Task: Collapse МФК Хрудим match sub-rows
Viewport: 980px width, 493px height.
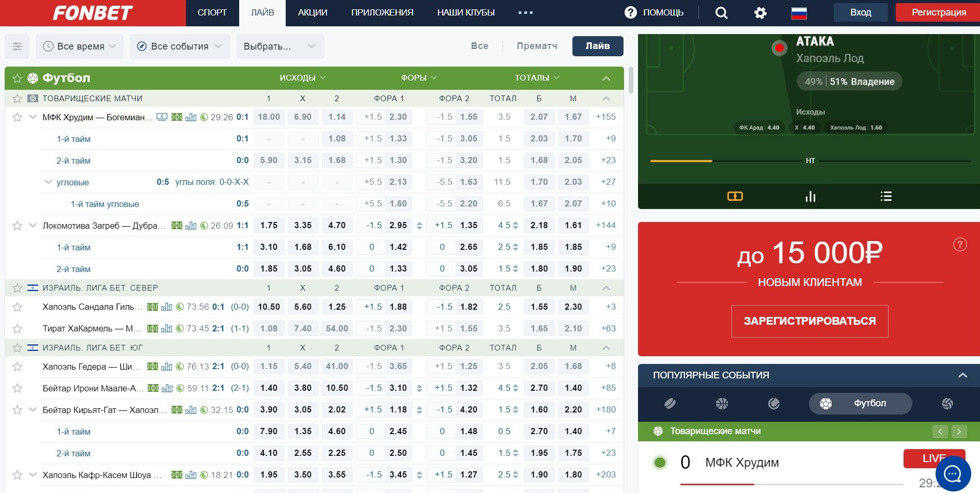Action: pos(33,117)
